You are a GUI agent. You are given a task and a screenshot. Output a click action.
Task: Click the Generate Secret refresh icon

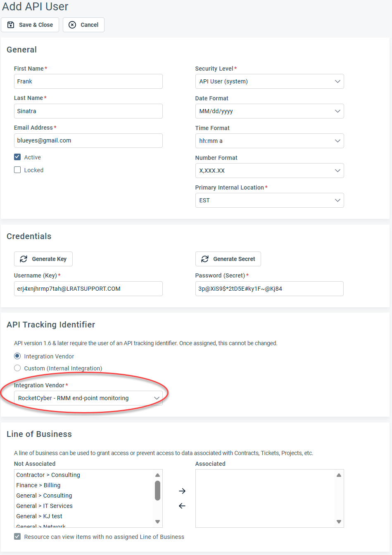coord(204,259)
